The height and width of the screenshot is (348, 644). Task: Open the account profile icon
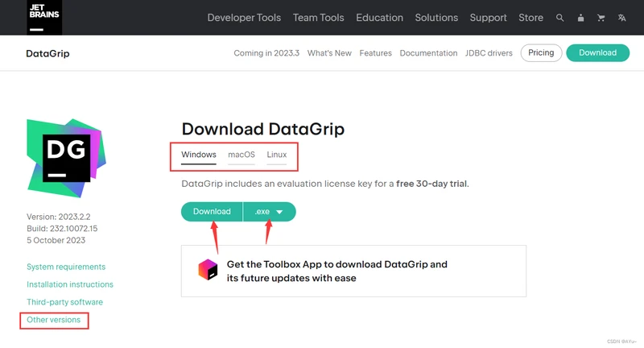click(x=580, y=18)
